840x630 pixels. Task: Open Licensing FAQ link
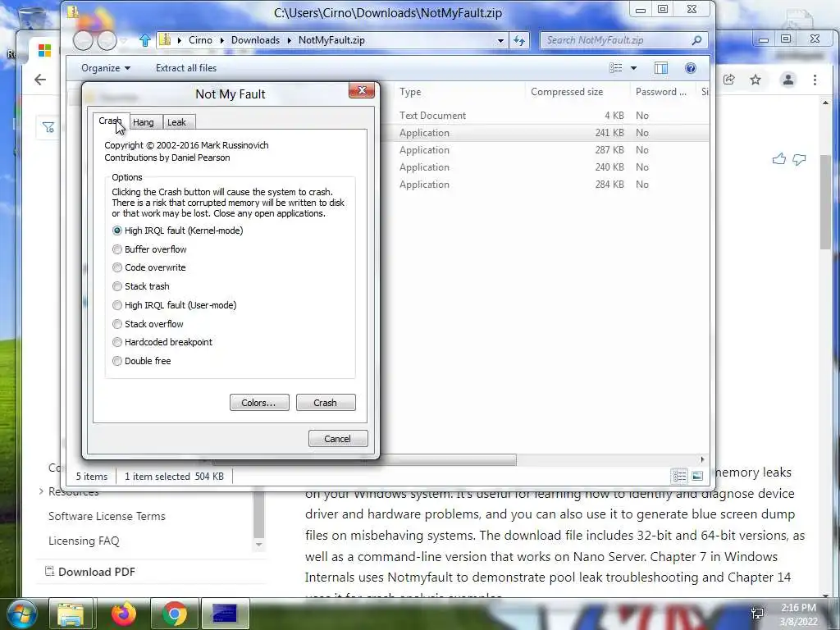[84, 541]
